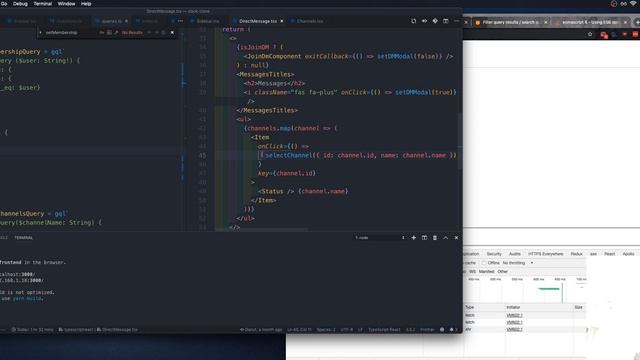Filter network requests by Manifest type
This screenshot has height=360, width=640.
click(486, 272)
